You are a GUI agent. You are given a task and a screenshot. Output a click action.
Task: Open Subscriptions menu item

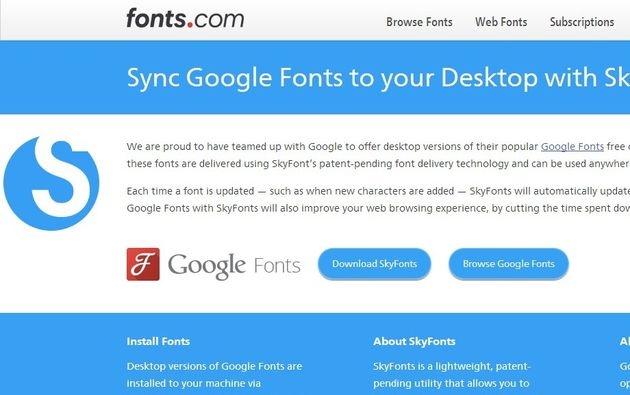pyautogui.click(x=582, y=22)
